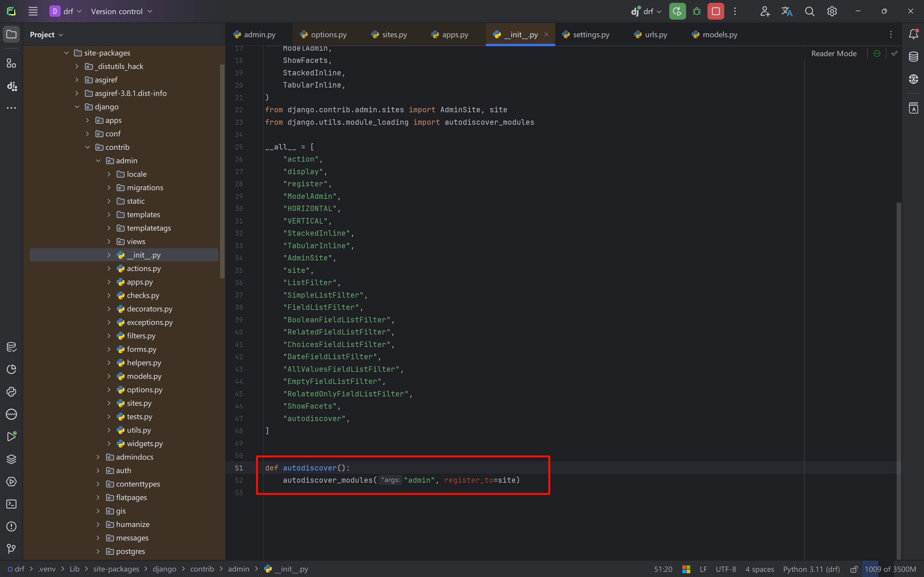Screen dimensions: 924x577
Task: Open the Git tool window icon
Action: click(x=12, y=549)
